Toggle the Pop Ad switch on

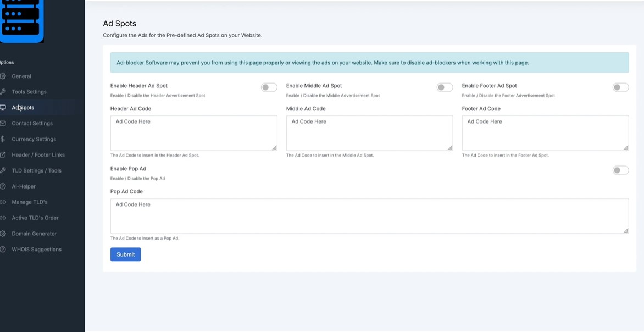tap(620, 170)
